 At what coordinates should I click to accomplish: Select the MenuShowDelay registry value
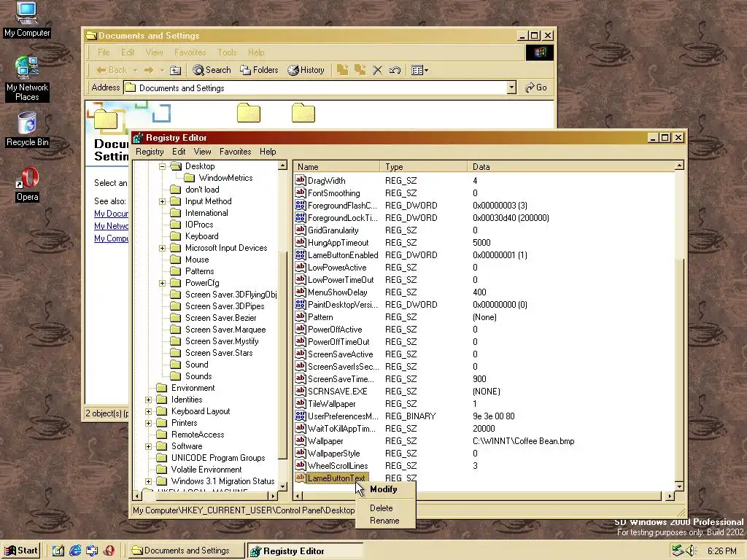coord(332,292)
